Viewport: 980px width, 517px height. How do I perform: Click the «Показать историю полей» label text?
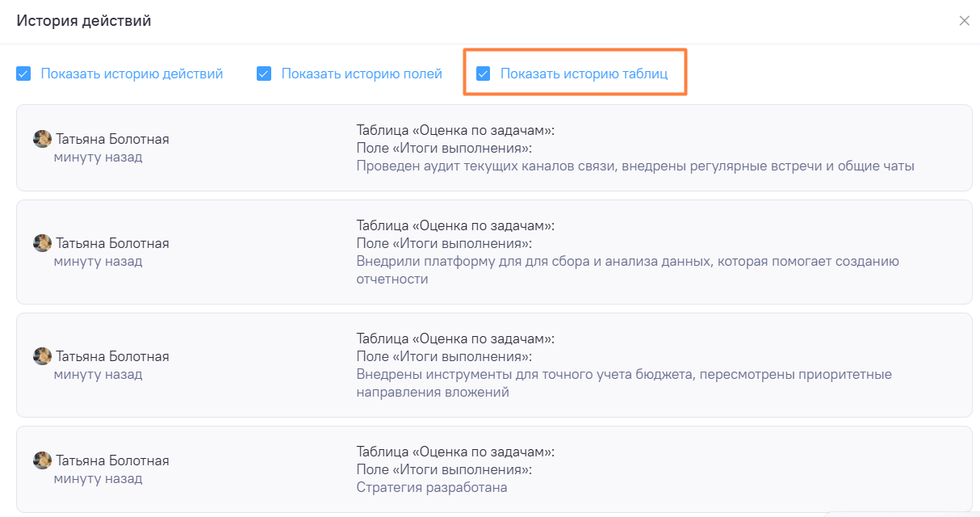(x=361, y=74)
